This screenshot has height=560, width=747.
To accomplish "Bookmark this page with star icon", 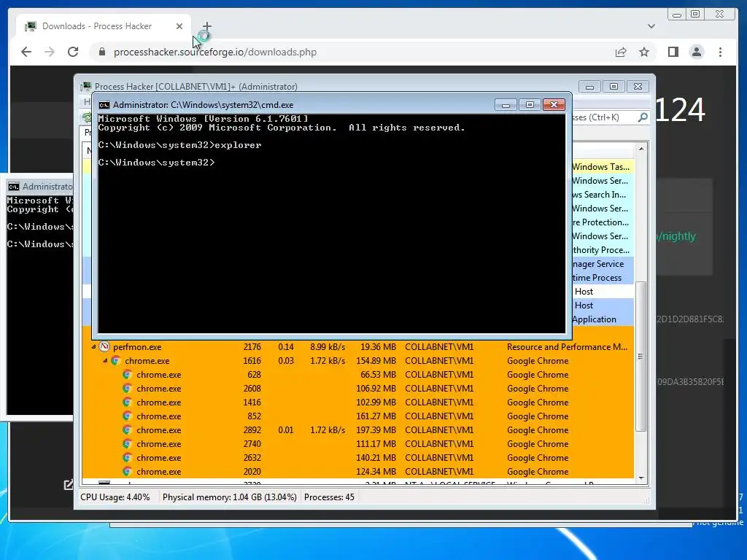I will pos(644,52).
